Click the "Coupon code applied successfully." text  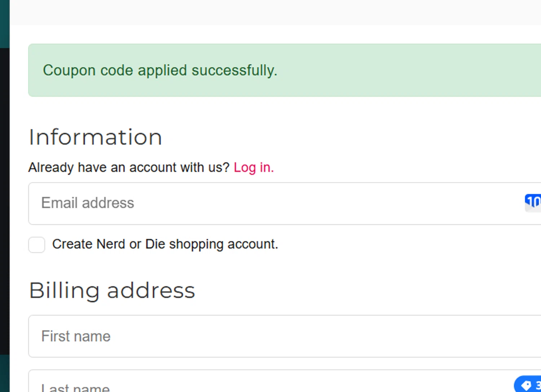click(160, 70)
